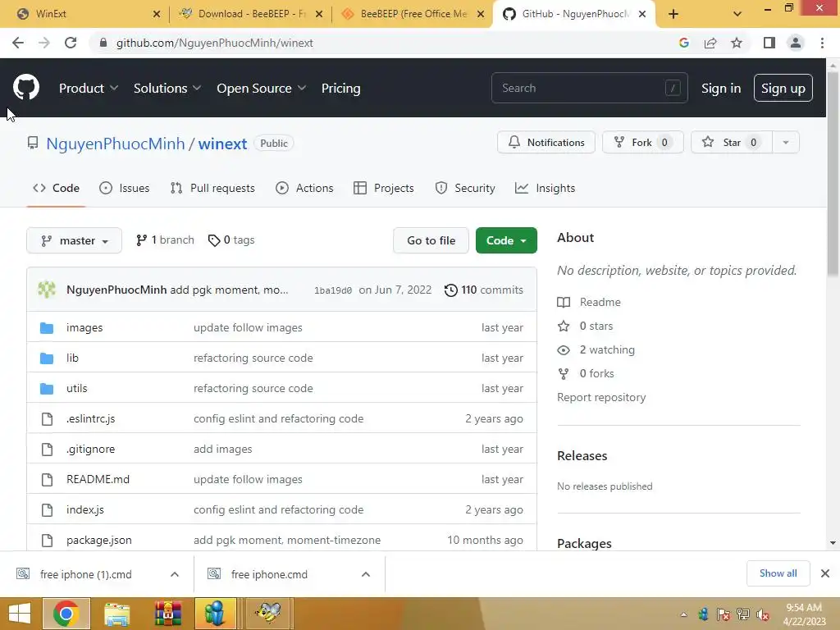Open WinRAR from the taskbar
This screenshot has height=630, width=840.
click(x=168, y=614)
